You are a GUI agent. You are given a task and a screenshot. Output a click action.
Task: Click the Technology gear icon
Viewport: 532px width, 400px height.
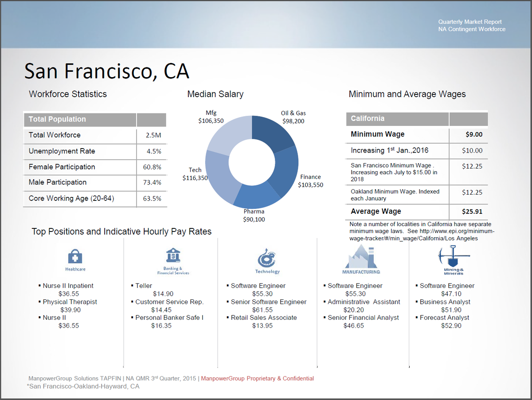coord(267,258)
